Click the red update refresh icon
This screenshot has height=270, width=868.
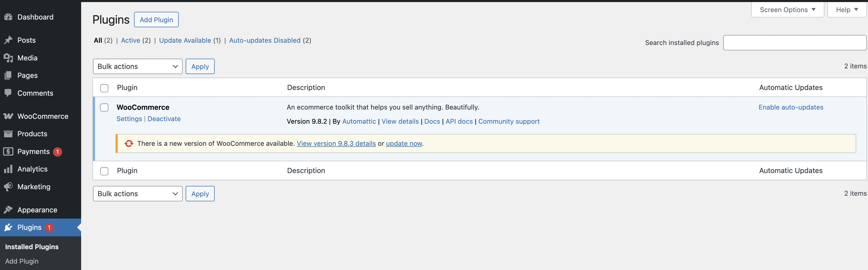[x=129, y=143]
